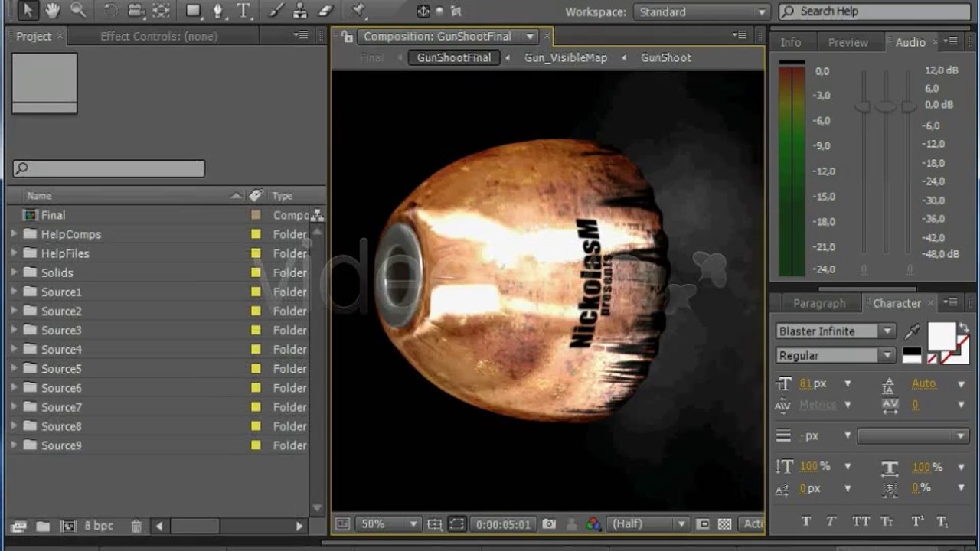Select the Hand tool
This screenshot has width=980, height=551.
pos(52,11)
